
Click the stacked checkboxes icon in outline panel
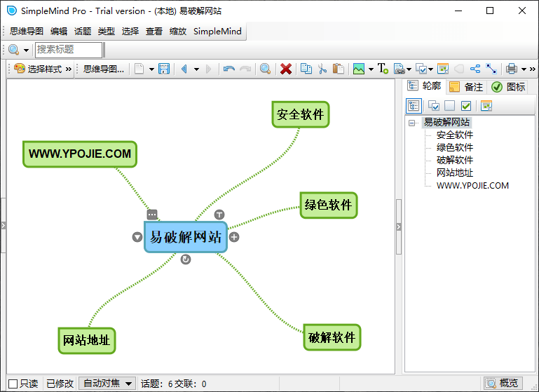tap(434, 106)
